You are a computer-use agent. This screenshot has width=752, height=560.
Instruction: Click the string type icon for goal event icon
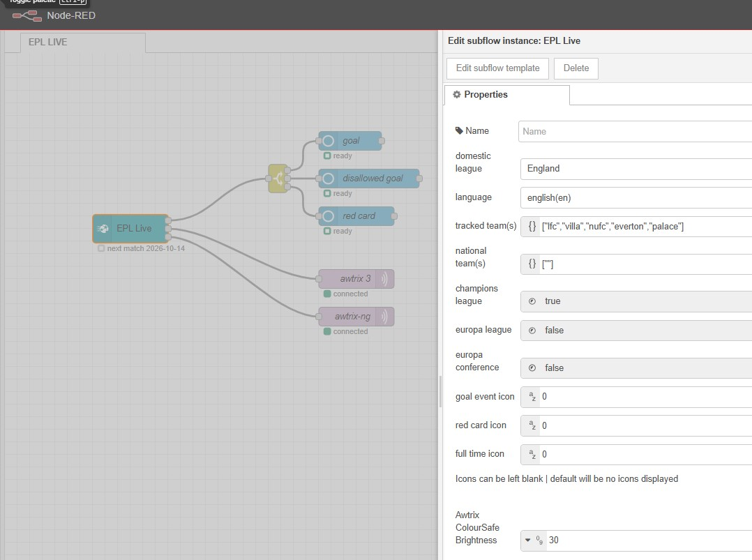tap(532, 397)
